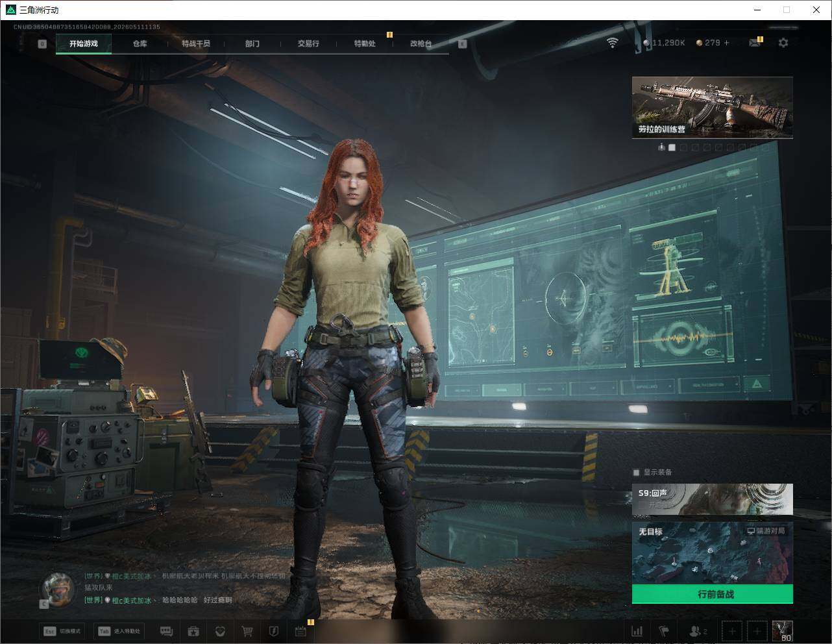
Task: Add a teammate in the first empty squad slot
Action: click(x=733, y=631)
